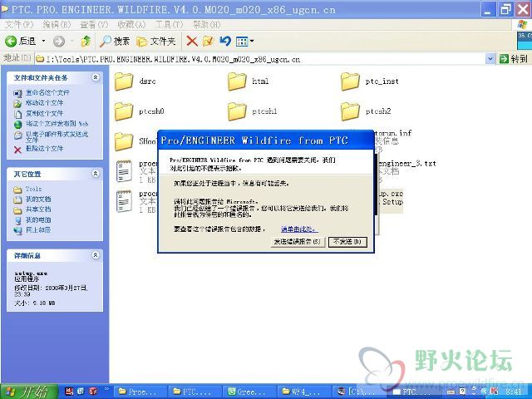Open the File (文件) menu
The image size is (532, 399).
[x=19, y=25]
